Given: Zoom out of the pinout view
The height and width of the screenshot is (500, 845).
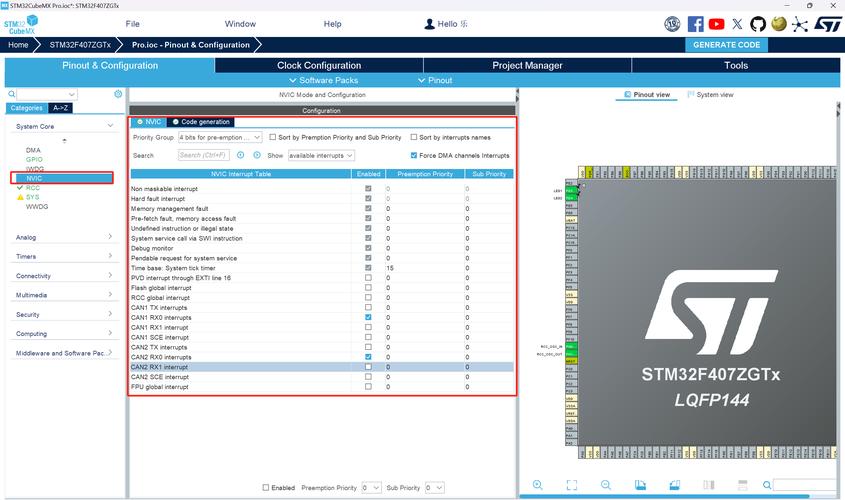Looking at the screenshot, I should 606,485.
